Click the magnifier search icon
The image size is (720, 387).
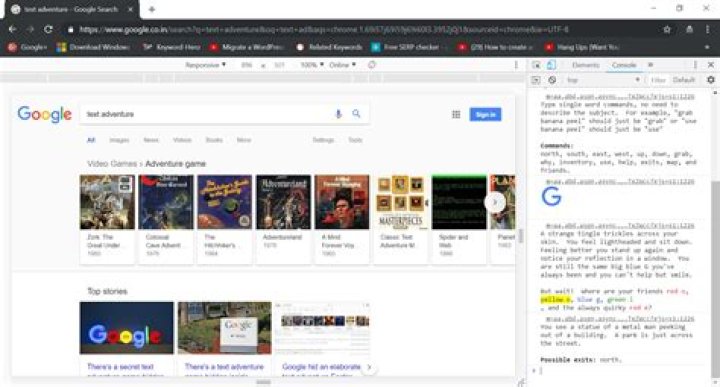[356, 114]
